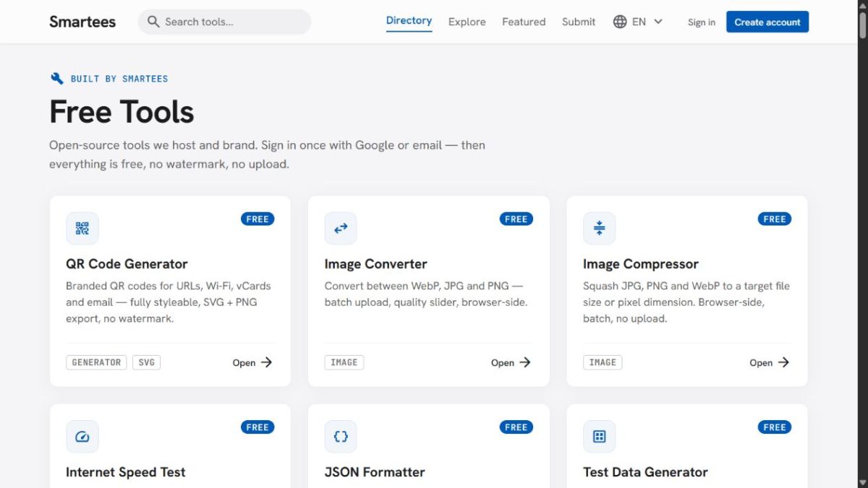Click the arrow icon on QR Code Generator
The image size is (868, 488).
click(267, 362)
